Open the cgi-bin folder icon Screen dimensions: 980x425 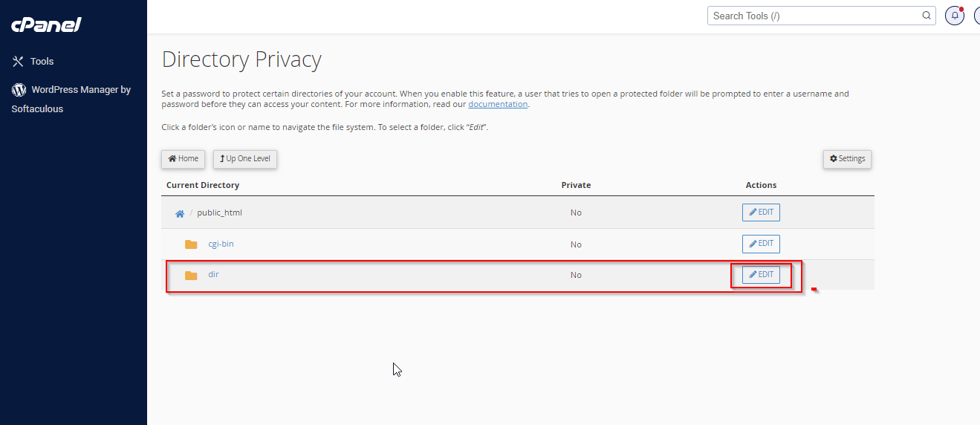[x=191, y=244]
